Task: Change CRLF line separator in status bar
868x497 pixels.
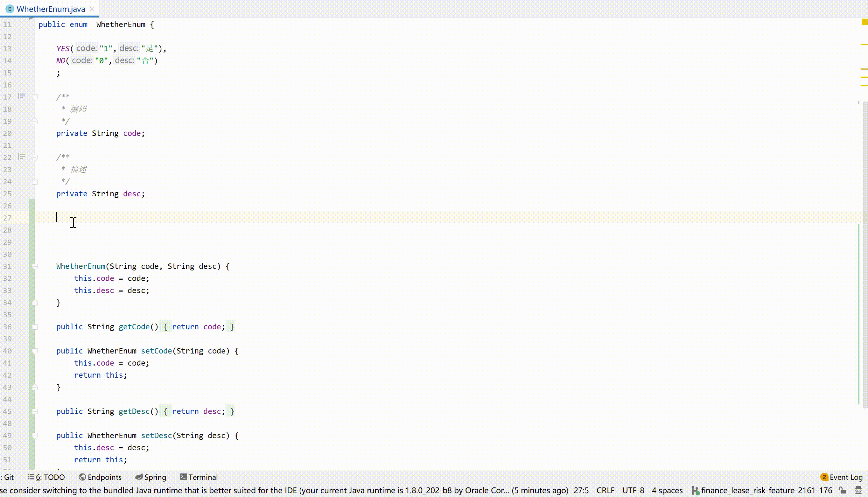Action: pos(605,491)
